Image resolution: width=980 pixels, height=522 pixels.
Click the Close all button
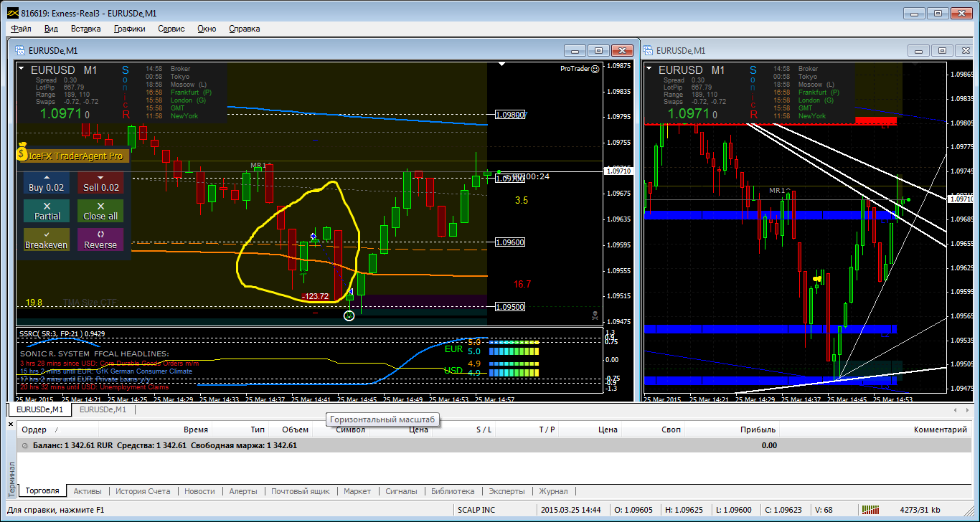coord(100,211)
